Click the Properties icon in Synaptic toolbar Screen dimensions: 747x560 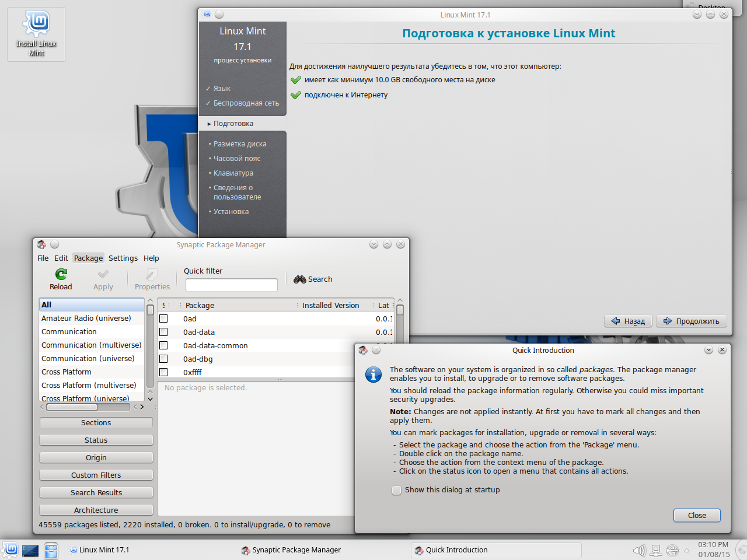point(152,274)
